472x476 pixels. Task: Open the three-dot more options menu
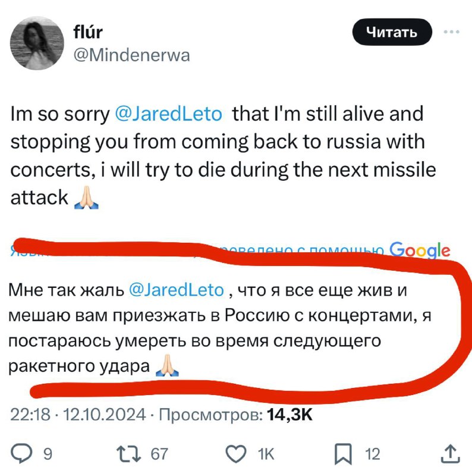point(451,32)
